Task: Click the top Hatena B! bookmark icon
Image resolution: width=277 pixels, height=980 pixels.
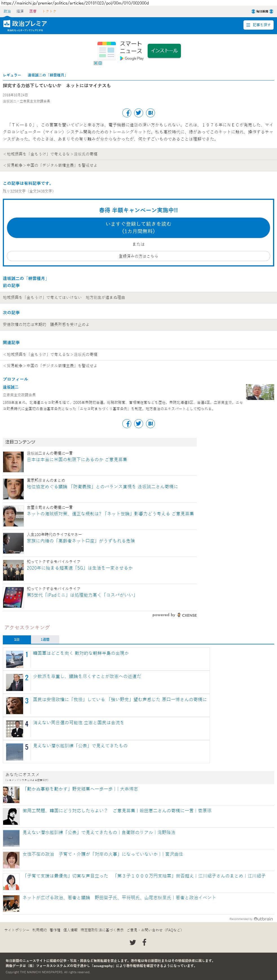Action: point(150,113)
